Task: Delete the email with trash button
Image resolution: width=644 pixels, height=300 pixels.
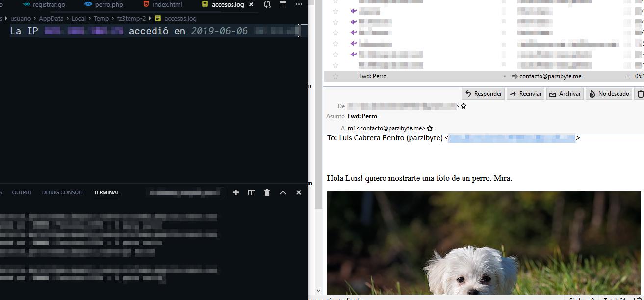Action: [x=640, y=94]
